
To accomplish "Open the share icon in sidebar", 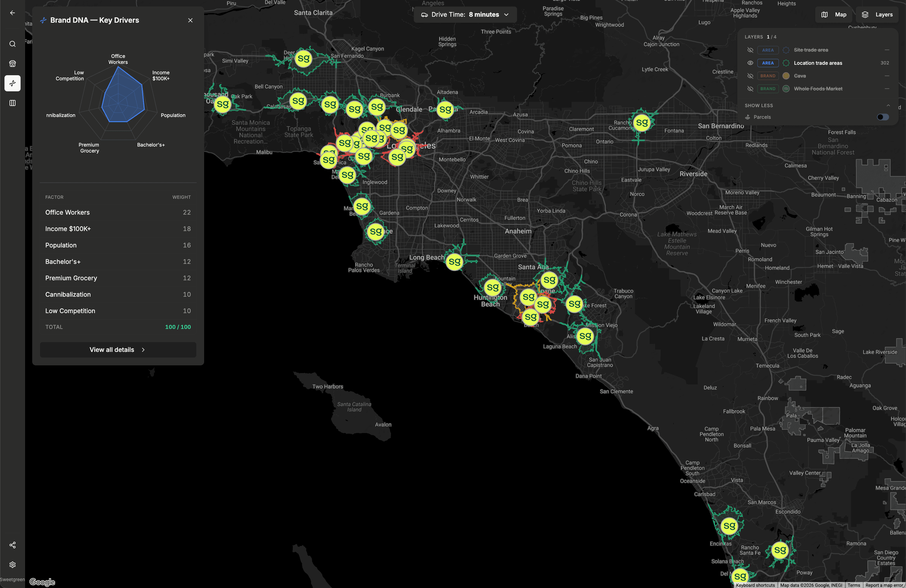I will [13, 545].
